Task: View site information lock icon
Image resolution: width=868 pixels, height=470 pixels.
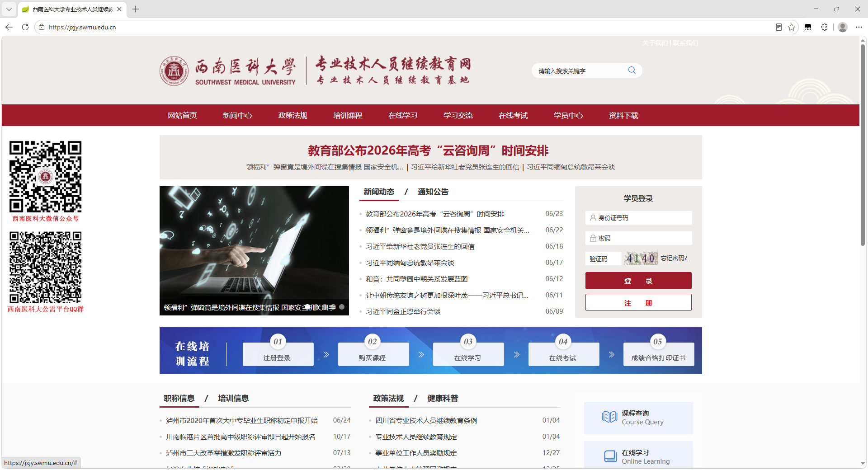Action: (x=42, y=27)
